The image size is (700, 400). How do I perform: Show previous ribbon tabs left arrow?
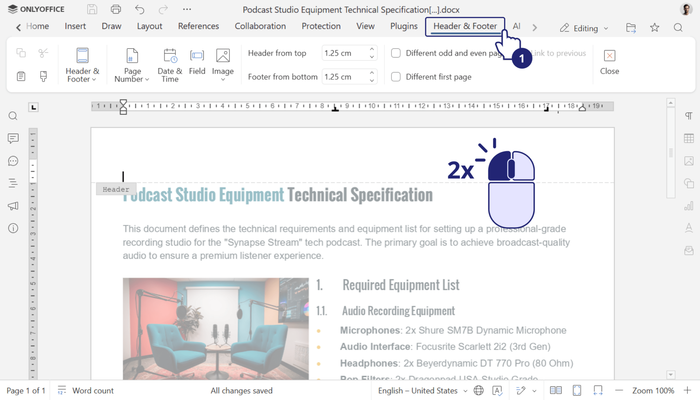coord(18,28)
